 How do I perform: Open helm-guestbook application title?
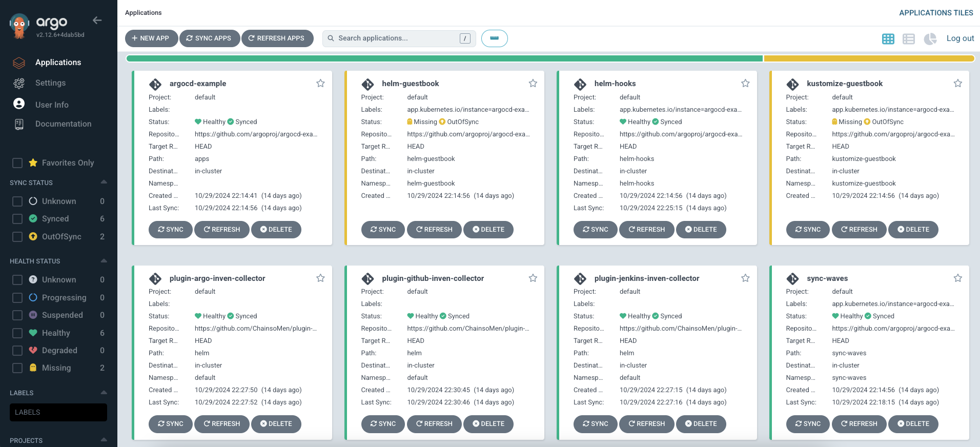pos(411,84)
